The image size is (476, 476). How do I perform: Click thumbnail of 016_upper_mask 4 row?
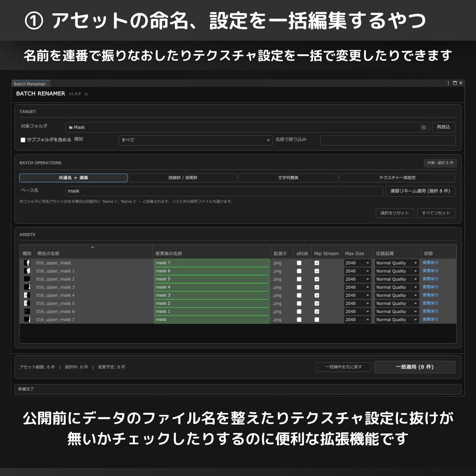coord(27,295)
